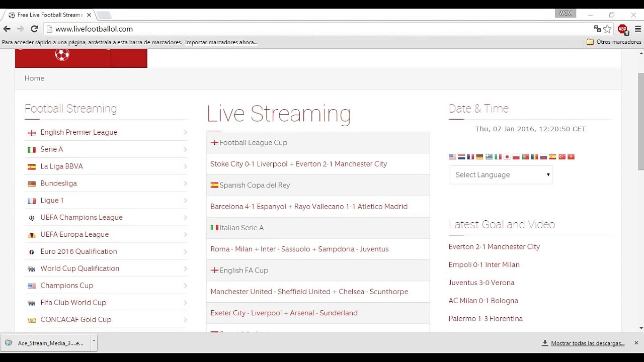This screenshot has width=644, height=362.
Task: Select the Vietnamese flag language
Action: pyautogui.click(x=571, y=157)
